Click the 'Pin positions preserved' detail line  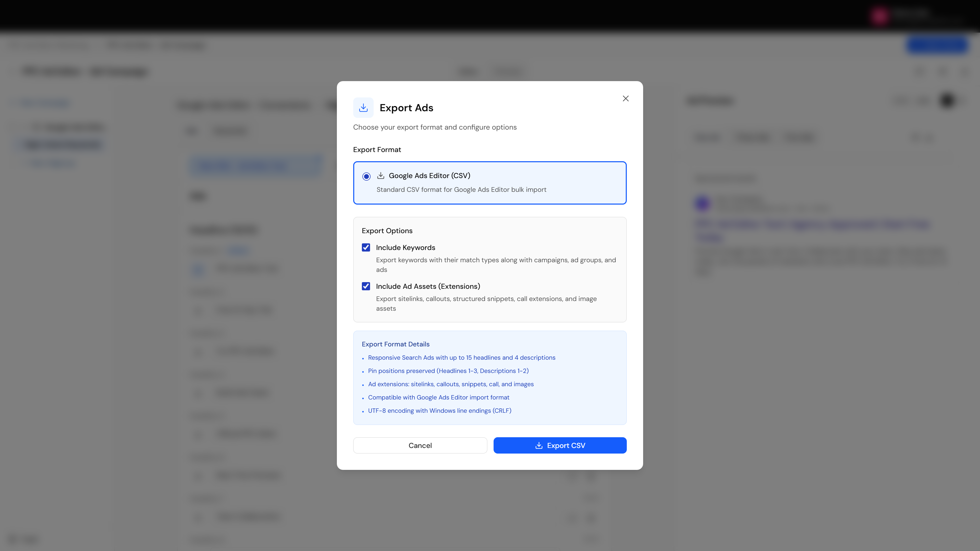pyautogui.click(x=448, y=371)
